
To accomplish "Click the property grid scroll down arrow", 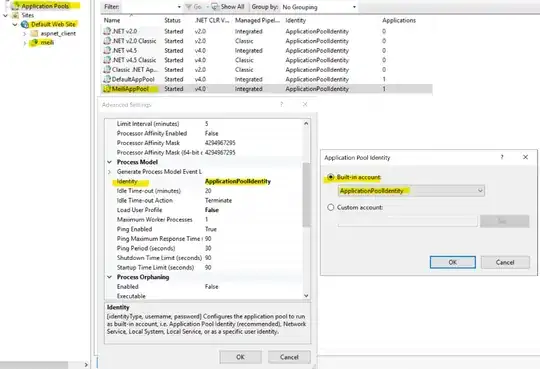I will tap(306, 295).
